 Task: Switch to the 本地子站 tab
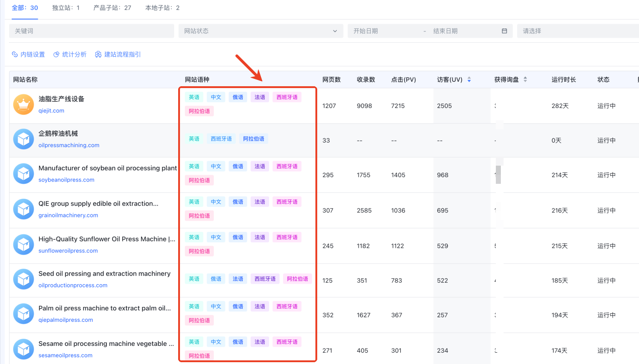(x=162, y=8)
